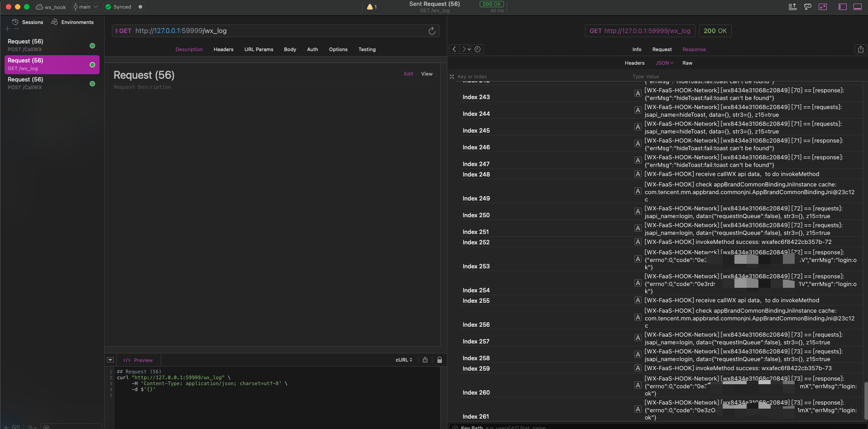The width and height of the screenshot is (868, 429).
Task: Click the sort/export lines icon in toolbar
Action: [792, 7]
